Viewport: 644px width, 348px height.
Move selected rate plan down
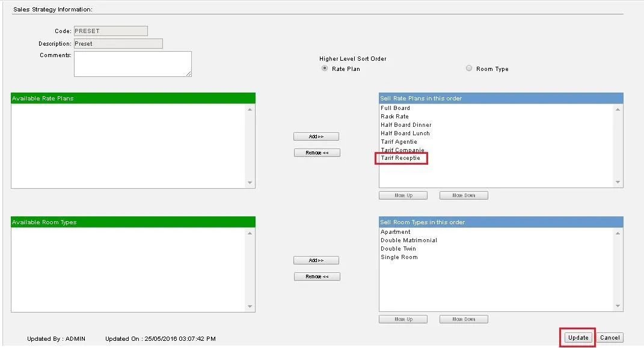pyautogui.click(x=464, y=196)
